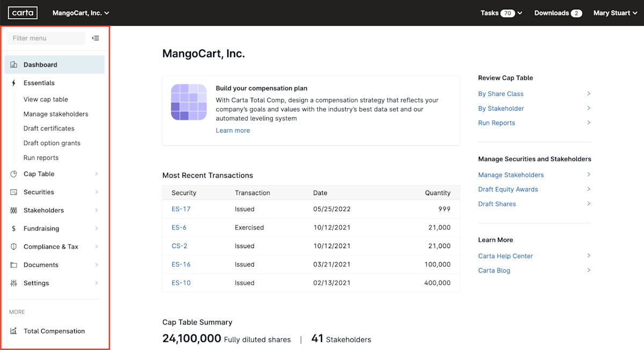
Task: Open Compliance & Tax via its shield icon
Action: click(13, 247)
